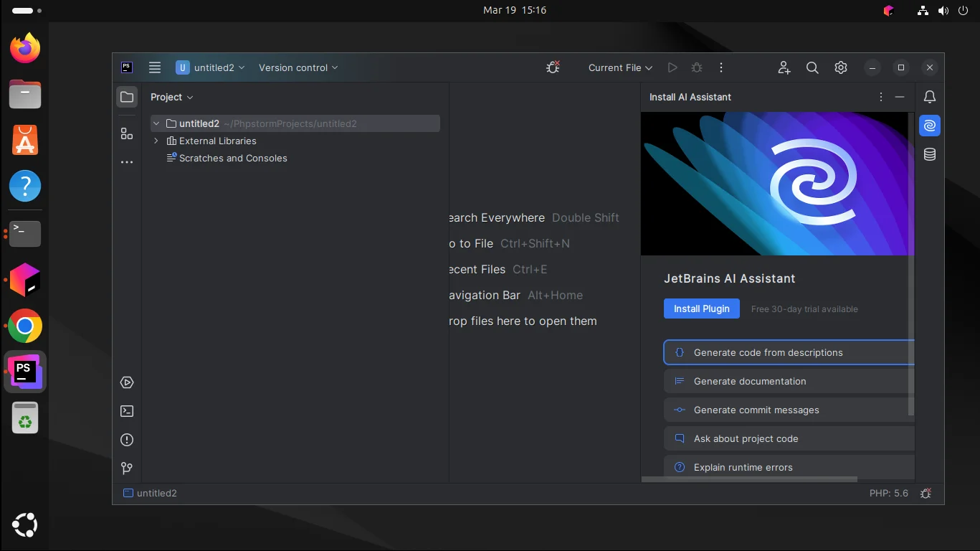Screen dimensions: 980x551
Task: Launch Firefox from the dock
Action: [x=24, y=47]
